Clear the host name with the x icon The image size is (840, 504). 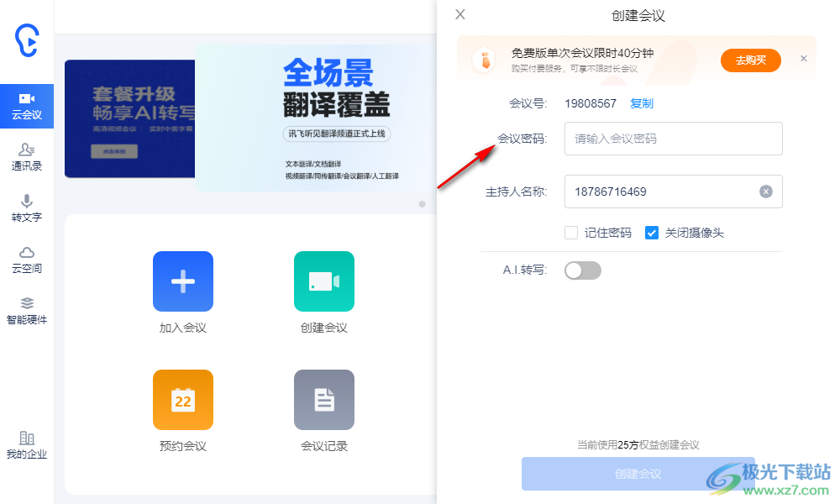(x=766, y=192)
